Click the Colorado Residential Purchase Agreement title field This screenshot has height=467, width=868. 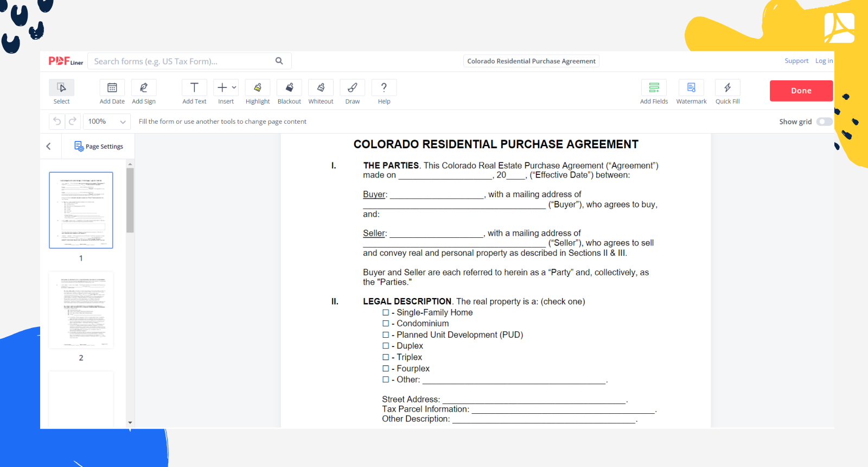pyautogui.click(x=531, y=61)
